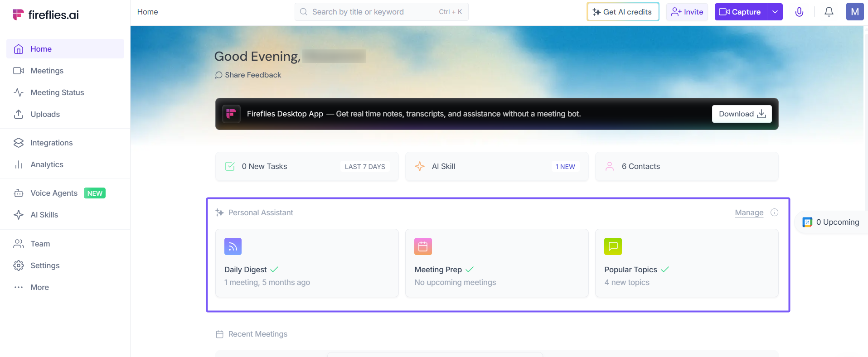The image size is (868, 357).
Task: Open the 0 New Tasks card
Action: click(307, 166)
